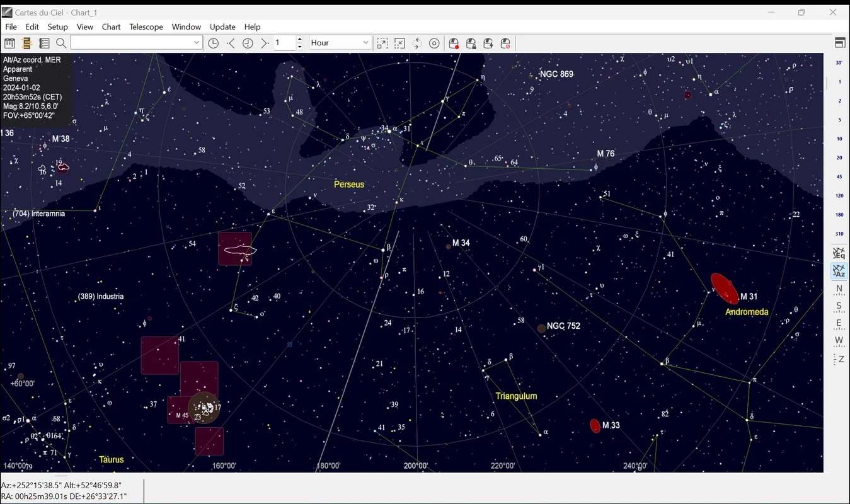Select the M 31 Andromeda galaxy
850x504 pixels.
point(725,289)
